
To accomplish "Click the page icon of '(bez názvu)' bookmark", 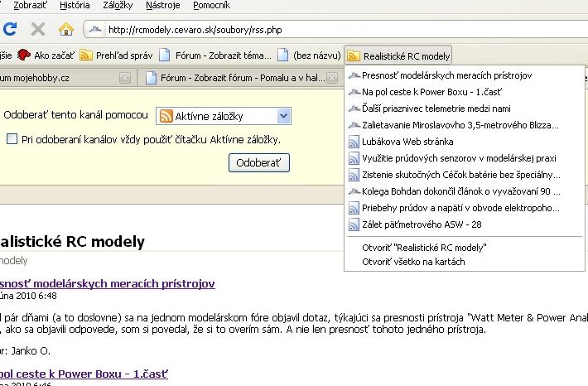I will (x=283, y=55).
